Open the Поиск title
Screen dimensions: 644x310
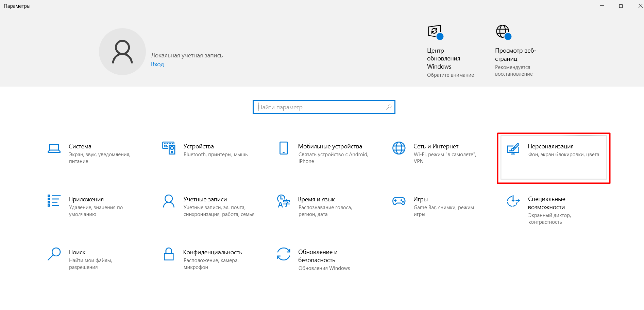(x=77, y=252)
